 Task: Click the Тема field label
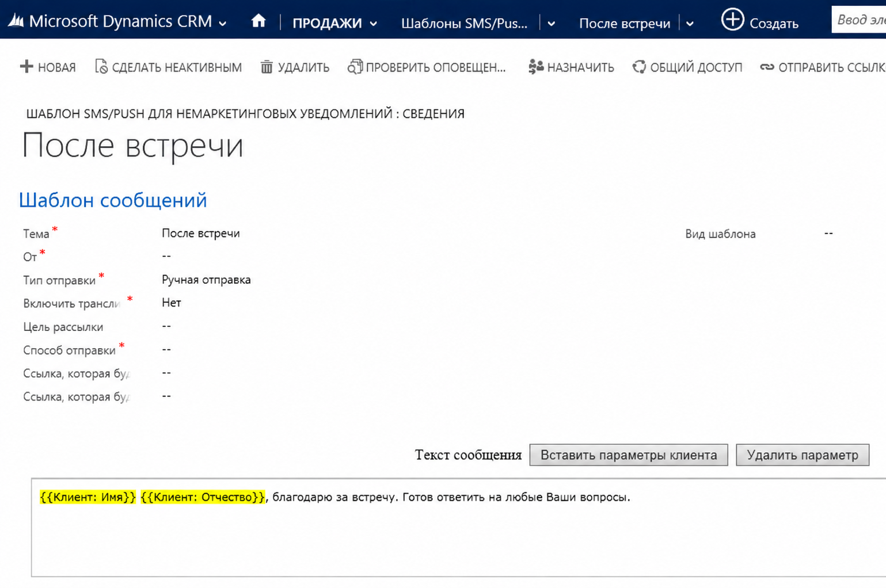pyautogui.click(x=36, y=234)
